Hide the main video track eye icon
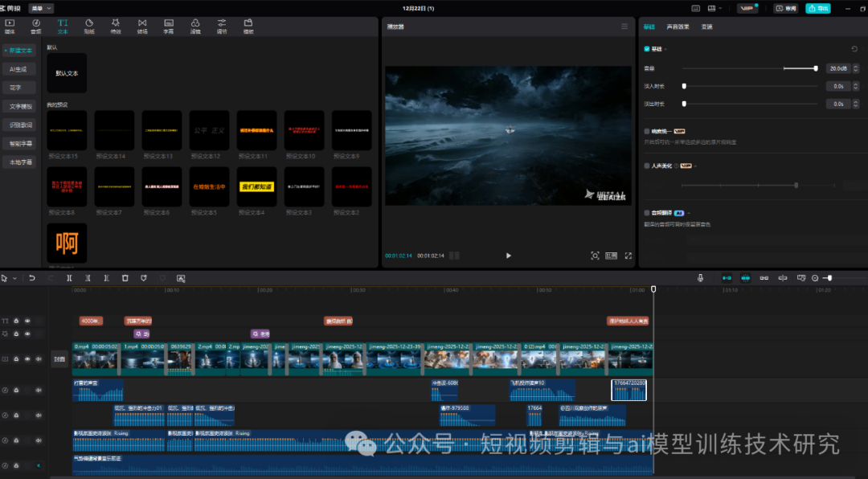This screenshot has width=868, height=479. click(x=27, y=359)
